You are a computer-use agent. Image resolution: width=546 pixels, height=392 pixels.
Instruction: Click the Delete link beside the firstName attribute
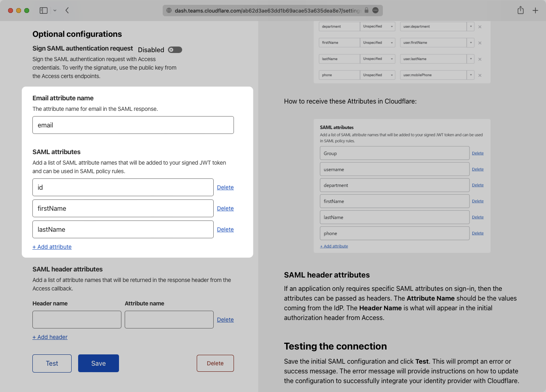point(225,208)
